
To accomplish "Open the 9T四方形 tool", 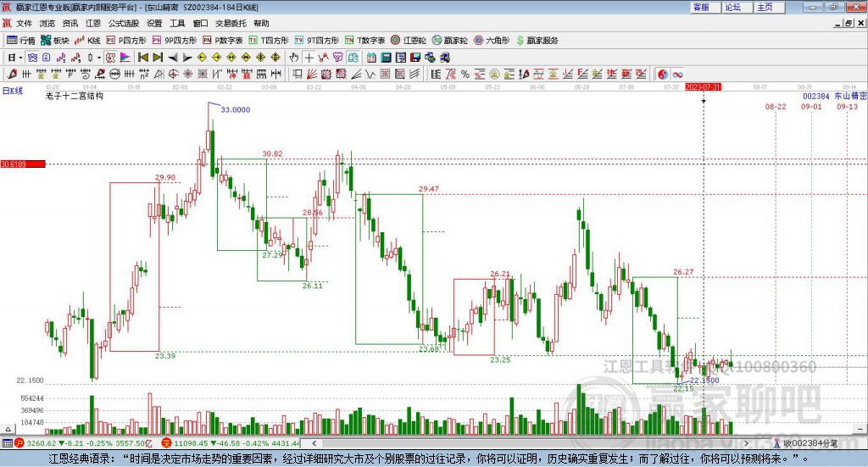I will click(317, 41).
